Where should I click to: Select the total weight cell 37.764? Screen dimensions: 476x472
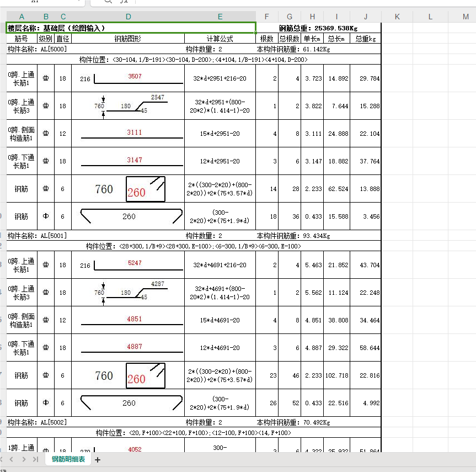click(x=366, y=161)
